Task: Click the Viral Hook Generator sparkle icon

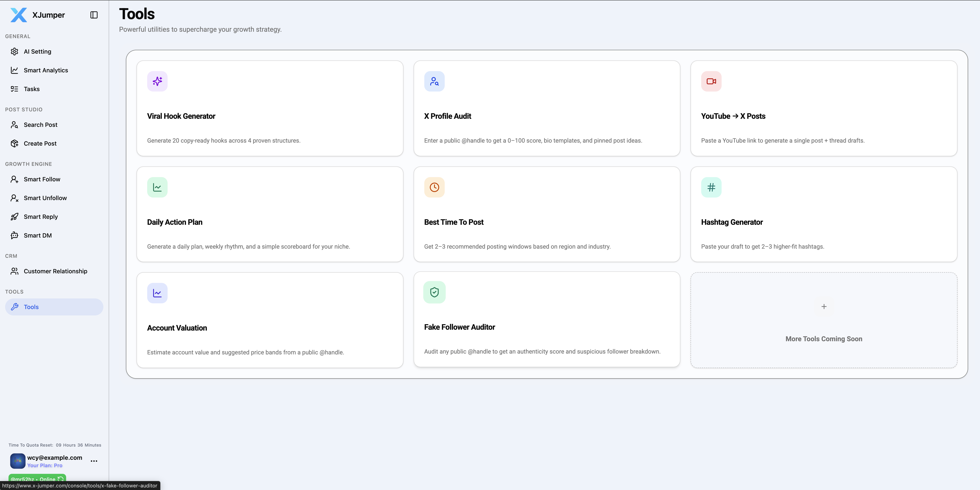Action: pos(157,81)
